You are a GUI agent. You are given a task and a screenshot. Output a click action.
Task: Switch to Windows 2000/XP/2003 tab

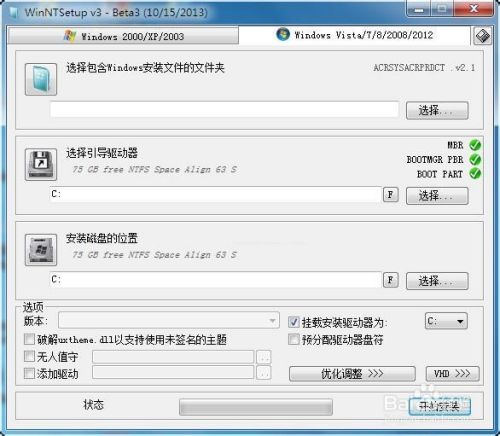click(x=123, y=36)
